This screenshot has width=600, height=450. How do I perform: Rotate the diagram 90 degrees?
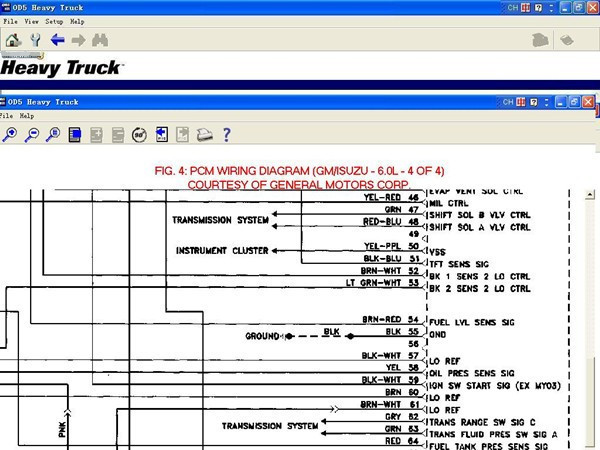[140, 135]
